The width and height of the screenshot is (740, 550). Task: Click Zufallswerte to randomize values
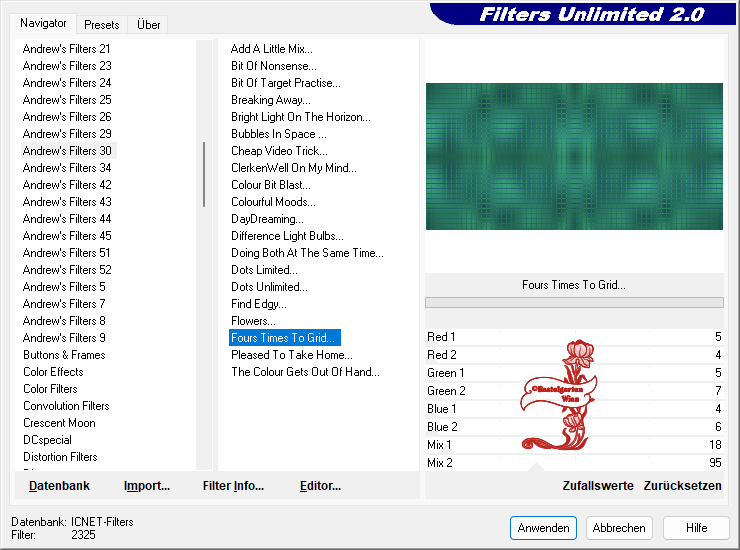point(598,485)
